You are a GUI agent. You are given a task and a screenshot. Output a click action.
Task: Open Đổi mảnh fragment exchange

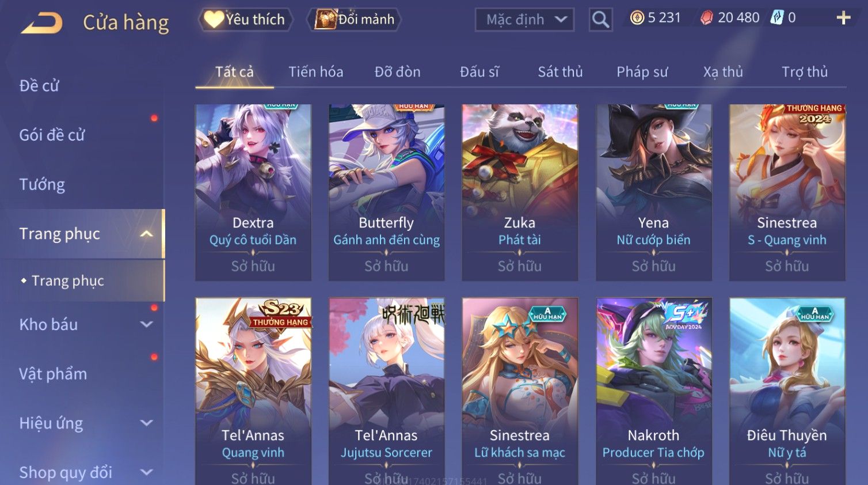click(355, 20)
